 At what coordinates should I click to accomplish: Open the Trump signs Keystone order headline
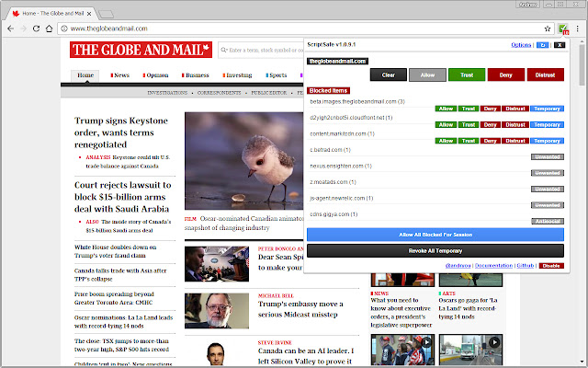pyautogui.click(x=121, y=132)
